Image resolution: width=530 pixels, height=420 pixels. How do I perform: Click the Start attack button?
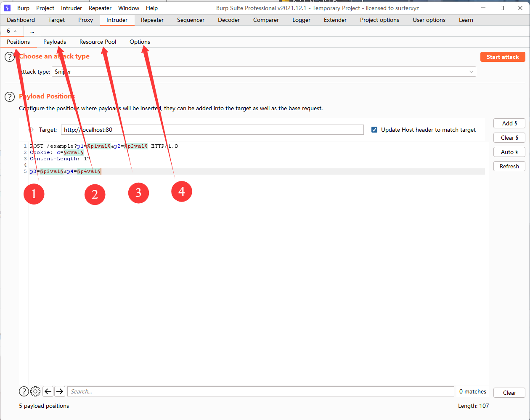point(503,57)
